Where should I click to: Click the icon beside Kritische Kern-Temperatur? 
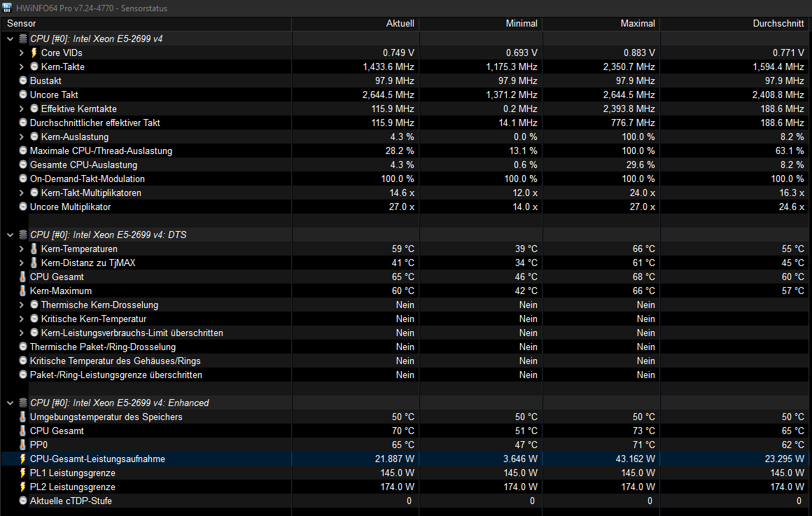(x=34, y=319)
